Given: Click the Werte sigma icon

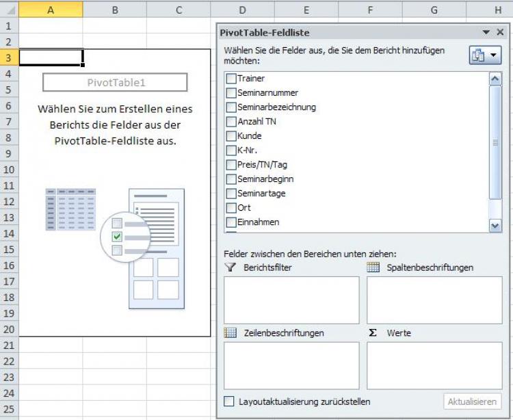Looking at the screenshot, I should tap(373, 333).
